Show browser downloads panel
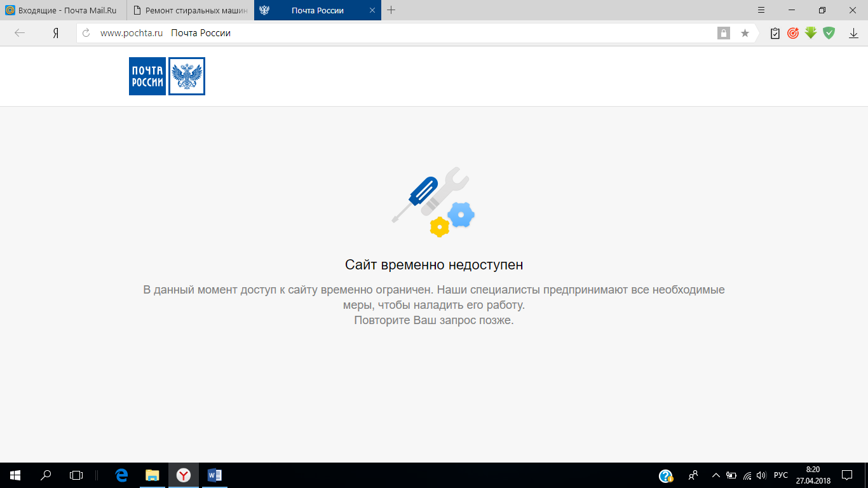The height and width of the screenshot is (488, 868). (x=853, y=33)
